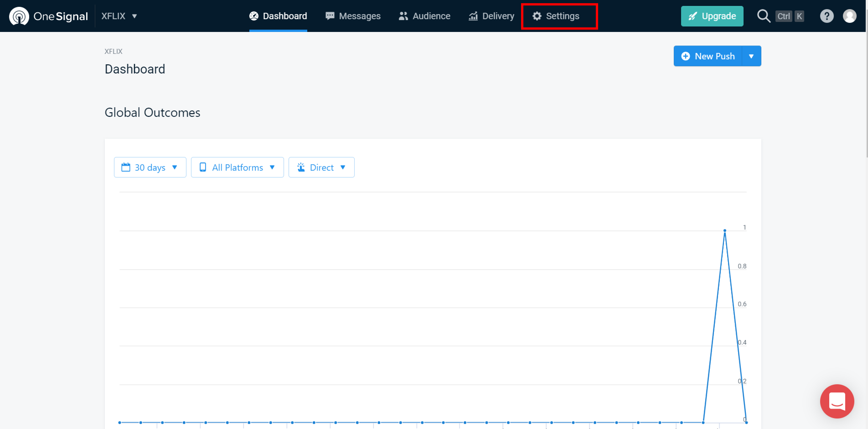Viewport: 868px width, 429px height.
Task: Expand the New Push dropdown arrow
Action: click(x=751, y=56)
